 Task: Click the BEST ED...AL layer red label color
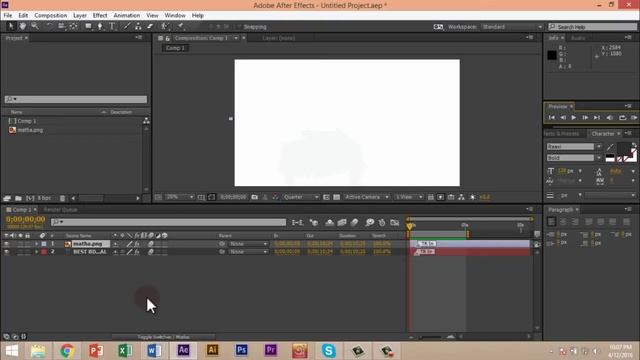(44, 252)
